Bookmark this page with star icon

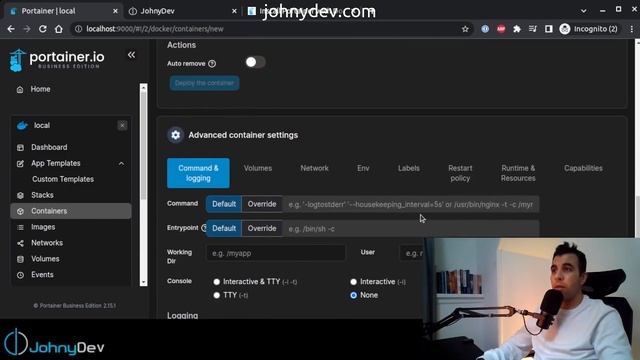point(465,29)
